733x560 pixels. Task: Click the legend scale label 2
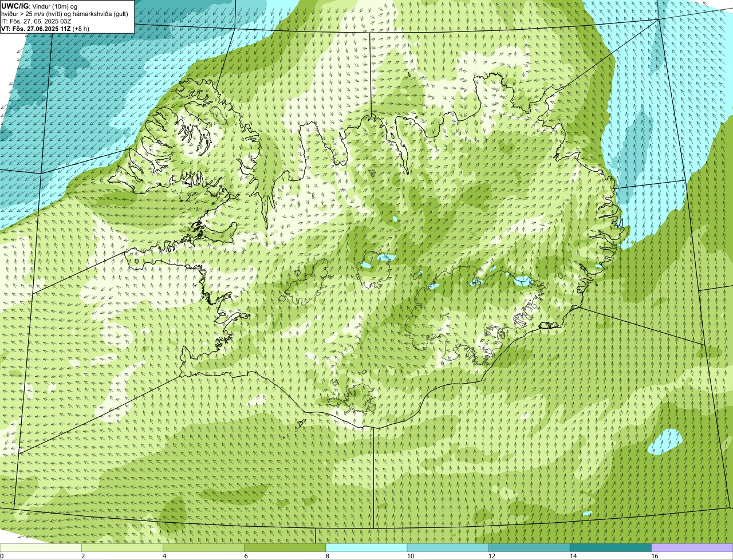click(x=83, y=556)
